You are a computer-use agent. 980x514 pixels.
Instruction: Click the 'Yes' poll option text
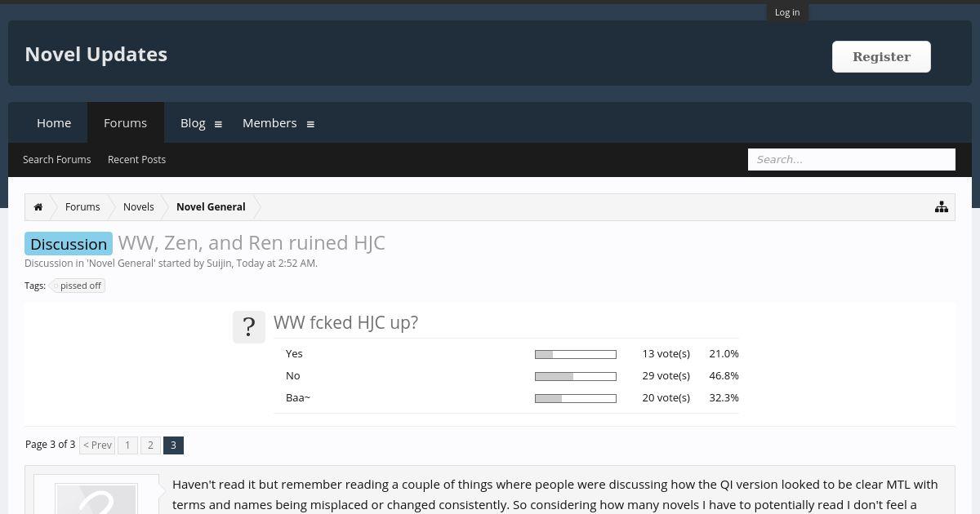294,353
